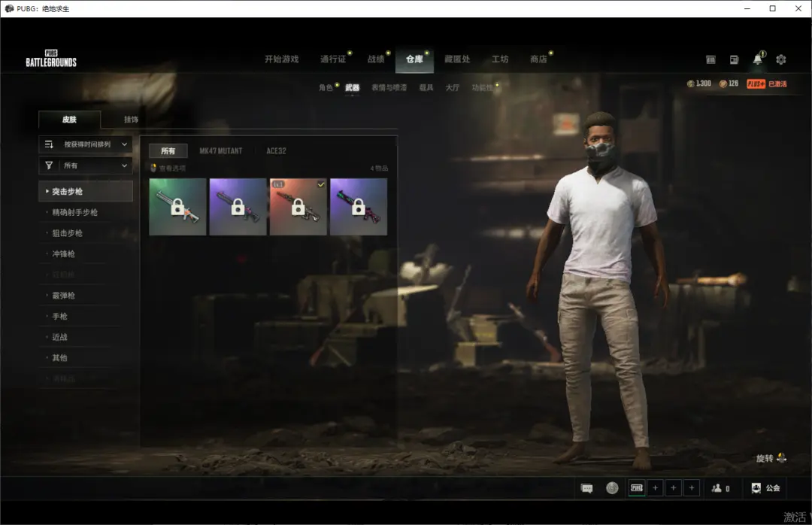The width and height of the screenshot is (812, 525).
Task: Click the ACE32 weapon filter
Action: point(276,151)
